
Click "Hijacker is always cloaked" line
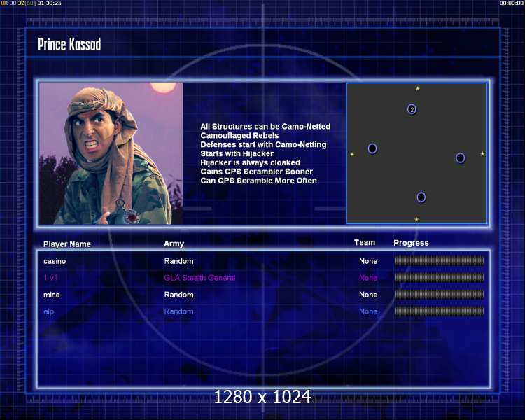pyautogui.click(x=250, y=163)
